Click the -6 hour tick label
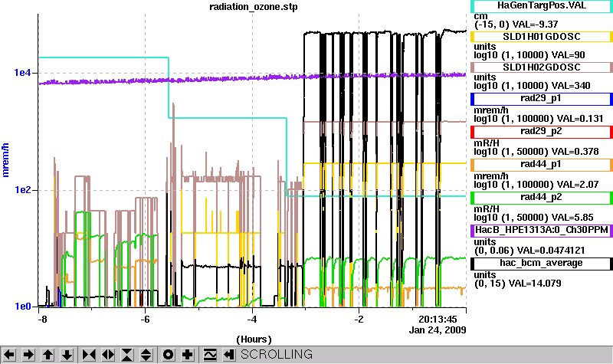613x364 pixels. pyautogui.click(x=145, y=320)
